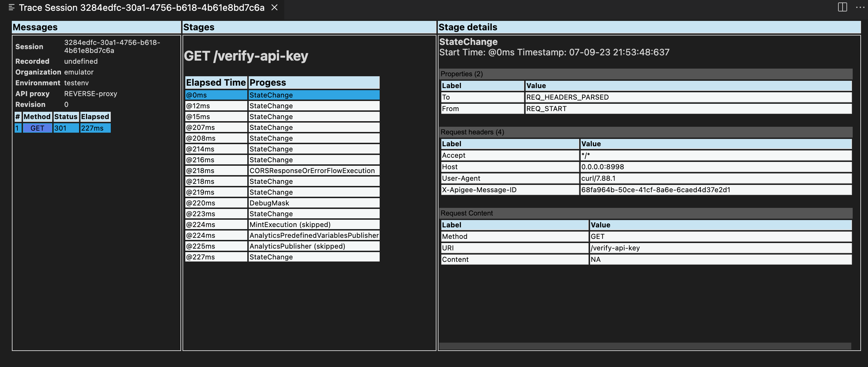This screenshot has height=367, width=868.
Task: Click the REQ_HEADERS_PARSED property value
Action: (568, 97)
